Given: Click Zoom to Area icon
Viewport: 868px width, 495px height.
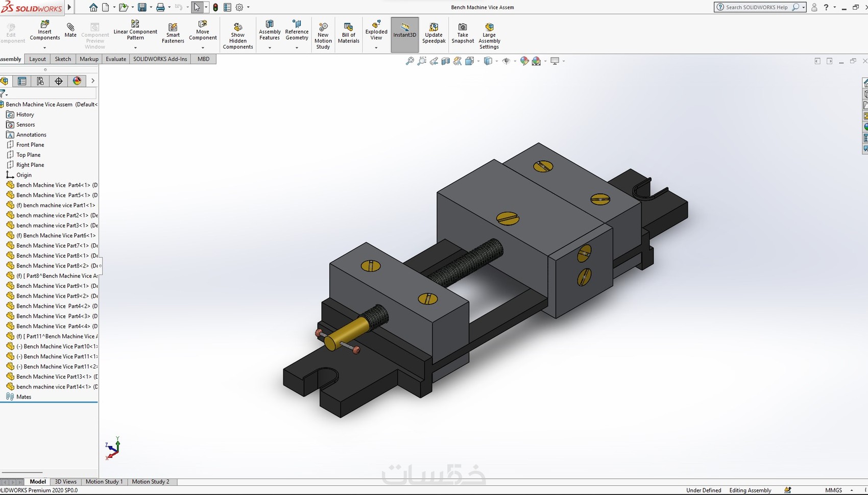Looking at the screenshot, I should pos(422,61).
